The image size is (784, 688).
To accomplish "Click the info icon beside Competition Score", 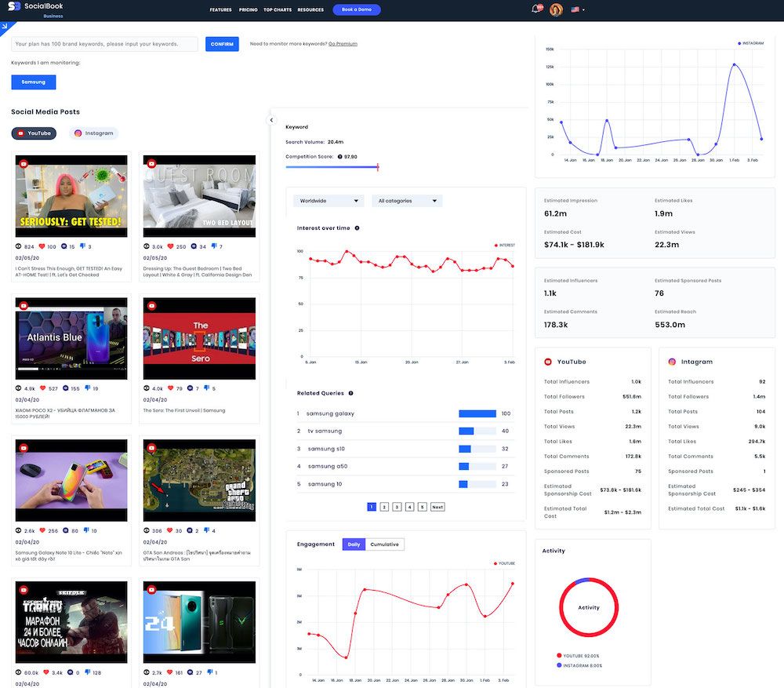I will coord(340,157).
